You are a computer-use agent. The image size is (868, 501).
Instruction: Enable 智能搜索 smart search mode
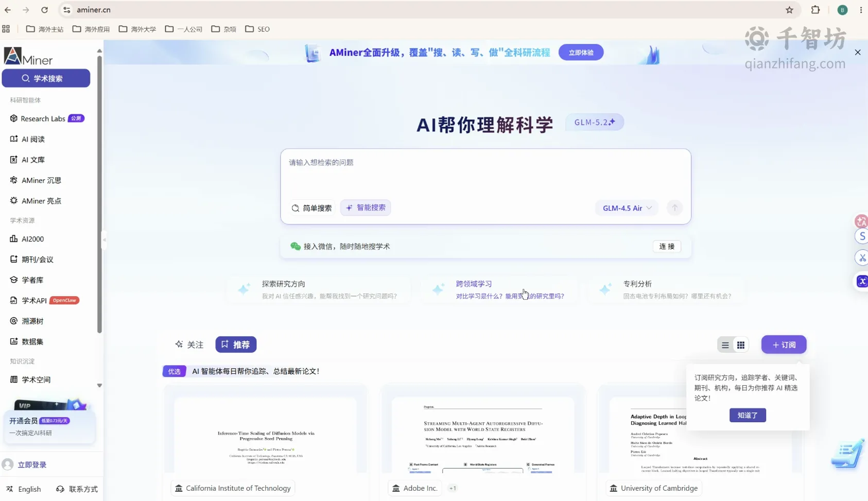click(366, 208)
